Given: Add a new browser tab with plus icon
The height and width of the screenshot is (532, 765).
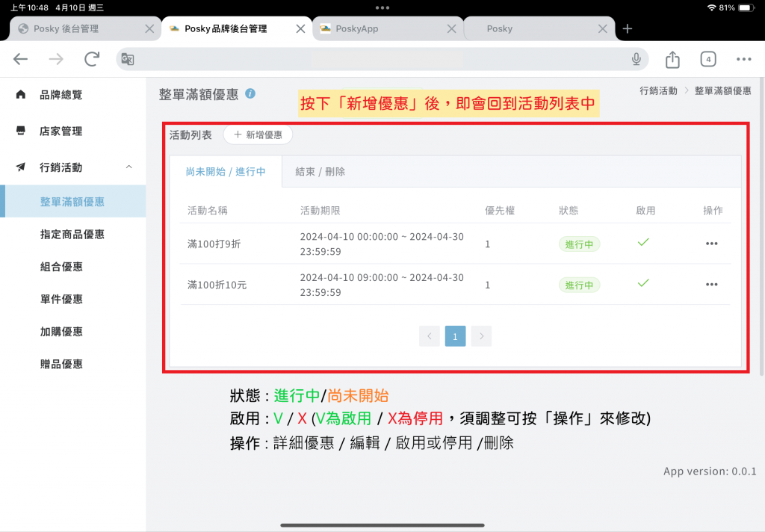Looking at the screenshot, I should click(x=628, y=29).
